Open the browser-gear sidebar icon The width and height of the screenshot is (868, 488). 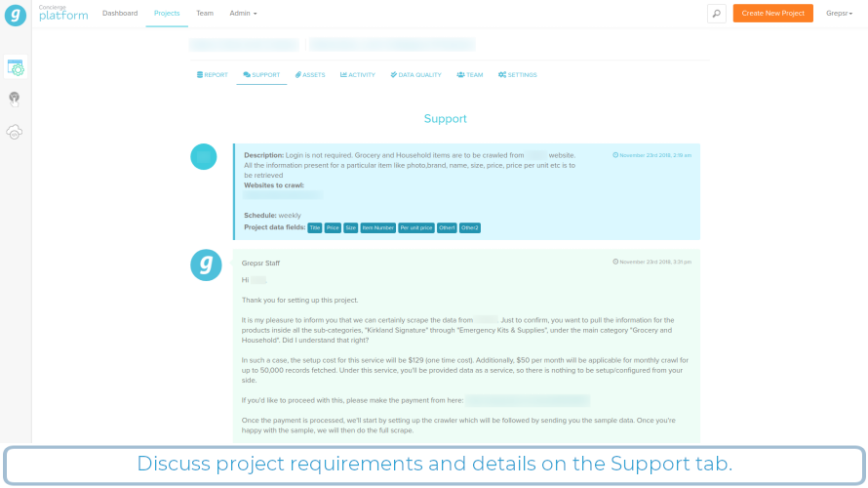coord(16,67)
